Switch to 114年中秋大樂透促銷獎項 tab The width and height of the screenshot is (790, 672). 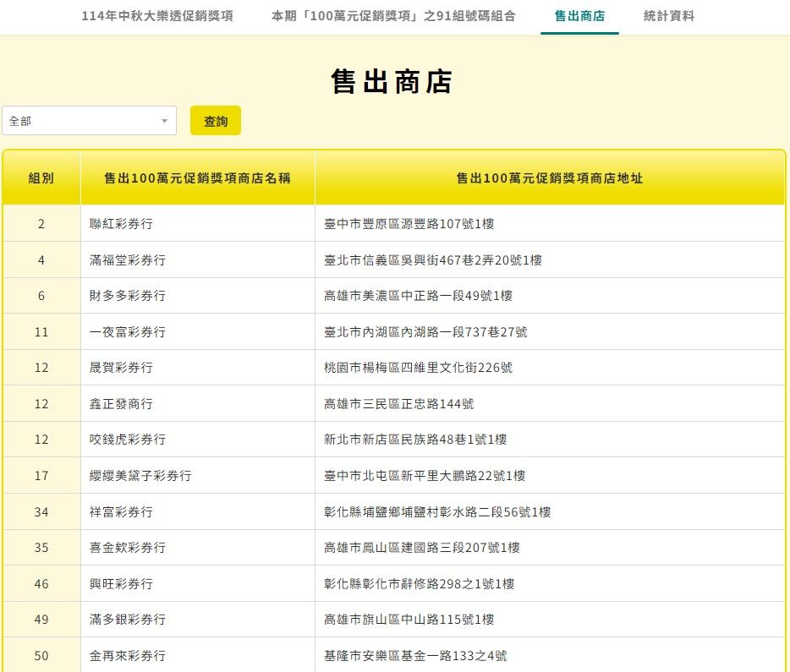pos(157,16)
